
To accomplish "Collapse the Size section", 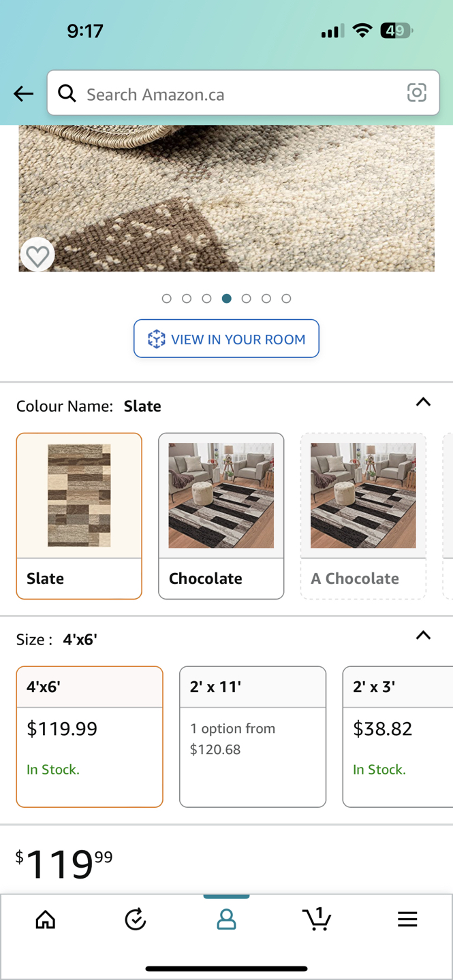I will pos(423,636).
